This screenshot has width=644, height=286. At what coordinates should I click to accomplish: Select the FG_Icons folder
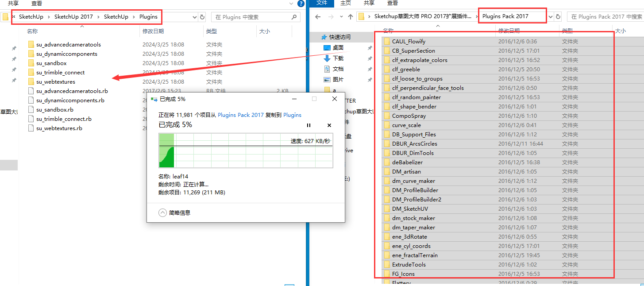[403, 274]
